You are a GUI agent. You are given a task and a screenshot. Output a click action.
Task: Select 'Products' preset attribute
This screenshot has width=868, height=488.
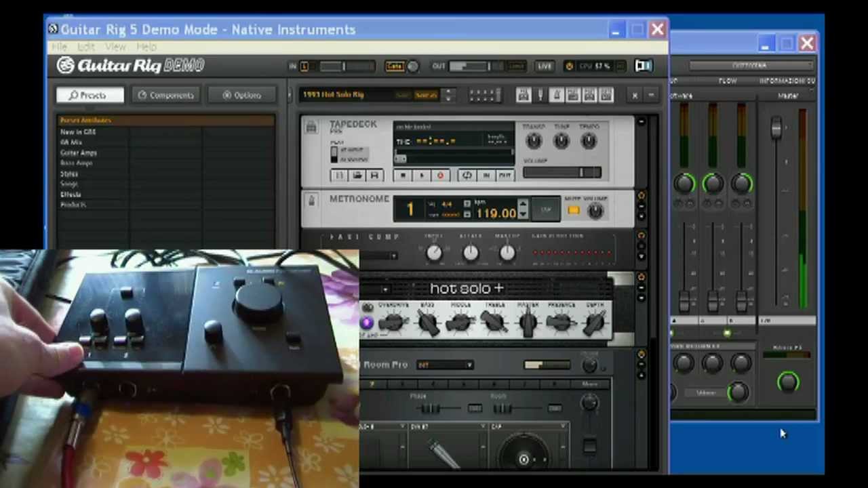(73, 205)
